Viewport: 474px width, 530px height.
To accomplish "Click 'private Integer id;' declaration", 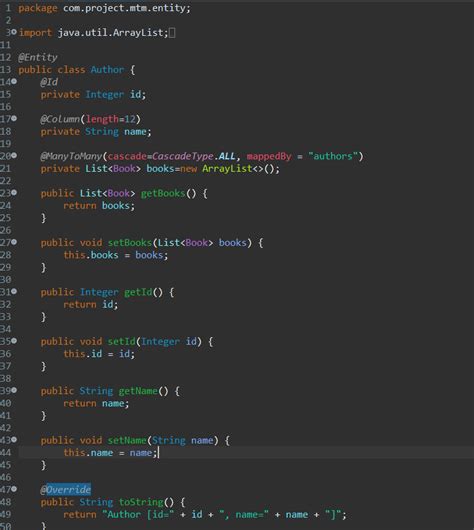I will point(93,95).
